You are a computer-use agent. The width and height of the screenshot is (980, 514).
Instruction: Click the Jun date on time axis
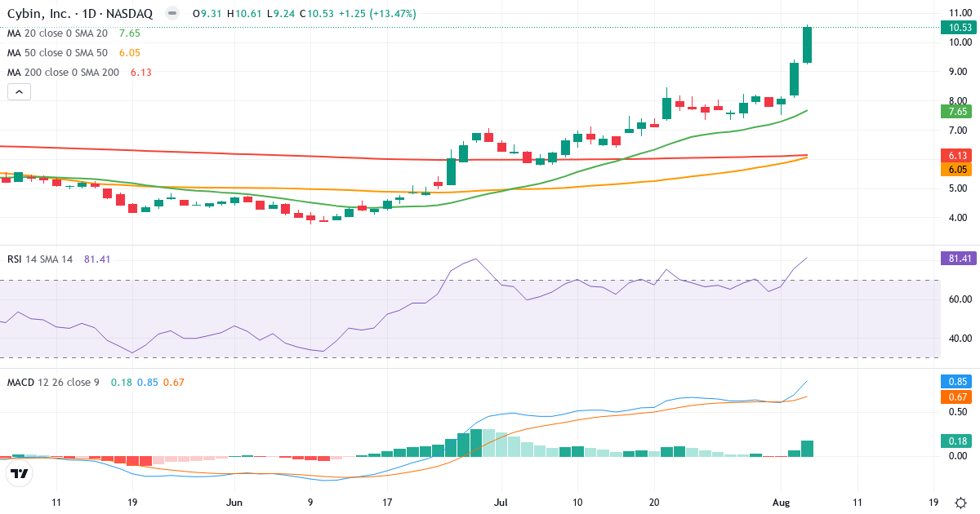click(234, 503)
